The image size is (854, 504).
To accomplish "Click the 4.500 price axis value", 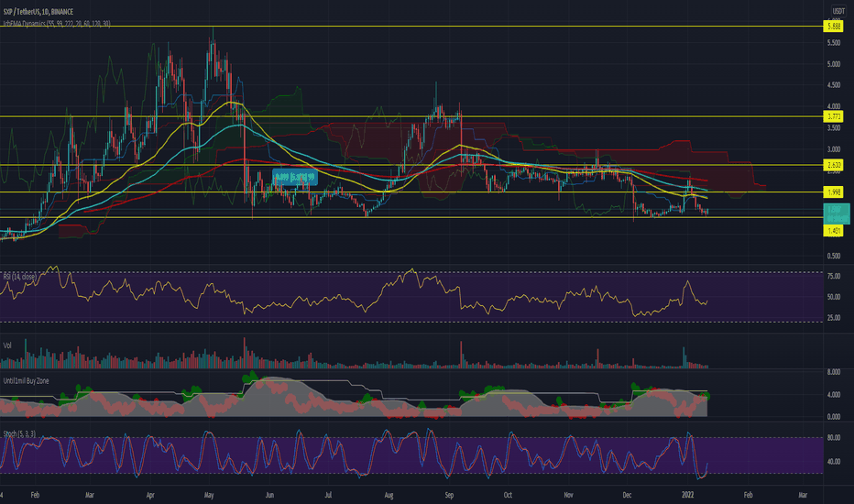I will [833, 85].
